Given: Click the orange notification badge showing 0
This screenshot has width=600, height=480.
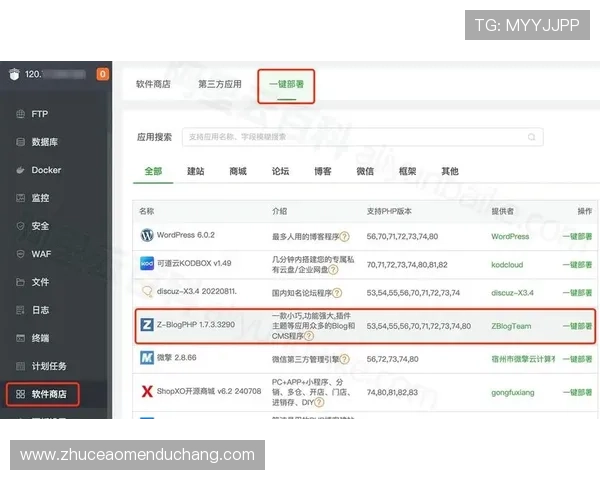Looking at the screenshot, I should click(x=103, y=74).
